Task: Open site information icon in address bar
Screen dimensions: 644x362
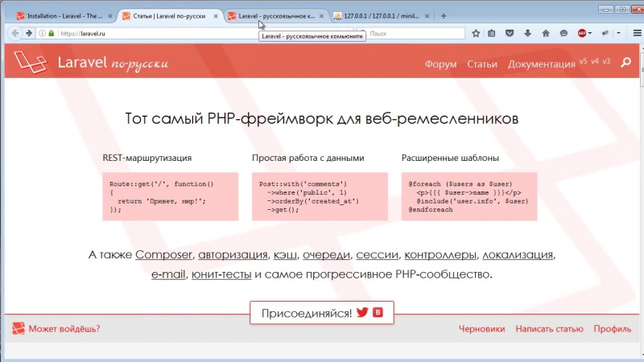Action: click(42, 33)
